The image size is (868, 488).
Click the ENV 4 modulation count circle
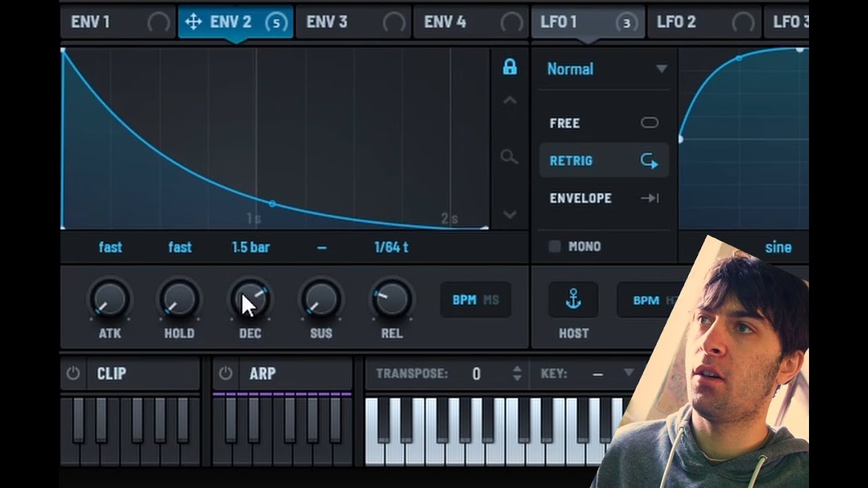[512, 22]
